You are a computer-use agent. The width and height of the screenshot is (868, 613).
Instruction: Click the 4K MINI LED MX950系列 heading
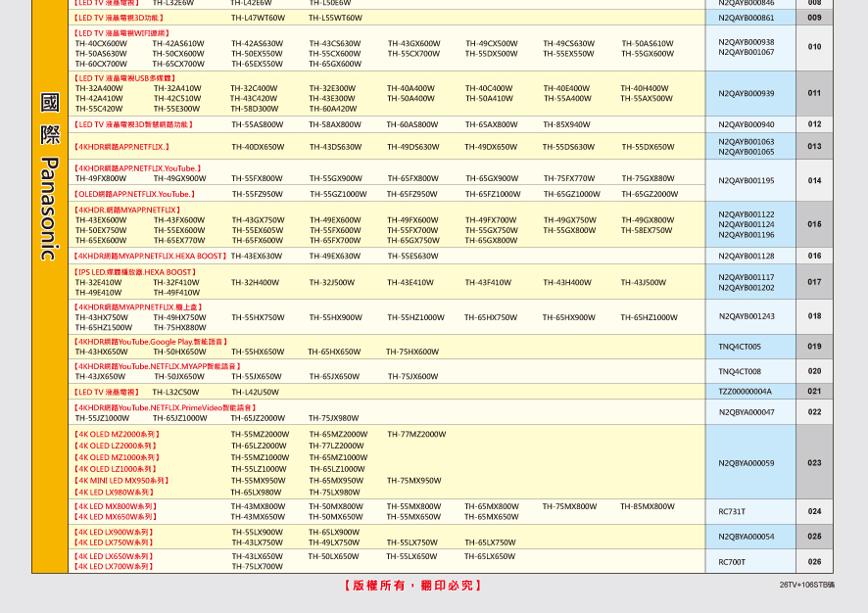pos(121,481)
